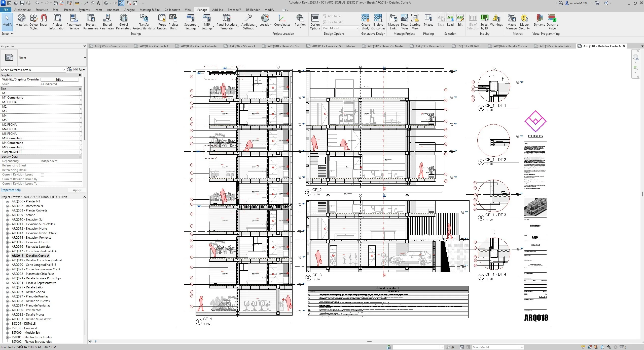Select ARQ033 - Detalle Muro Verde in browser
Screen dimensions: 644x350
click(31, 319)
